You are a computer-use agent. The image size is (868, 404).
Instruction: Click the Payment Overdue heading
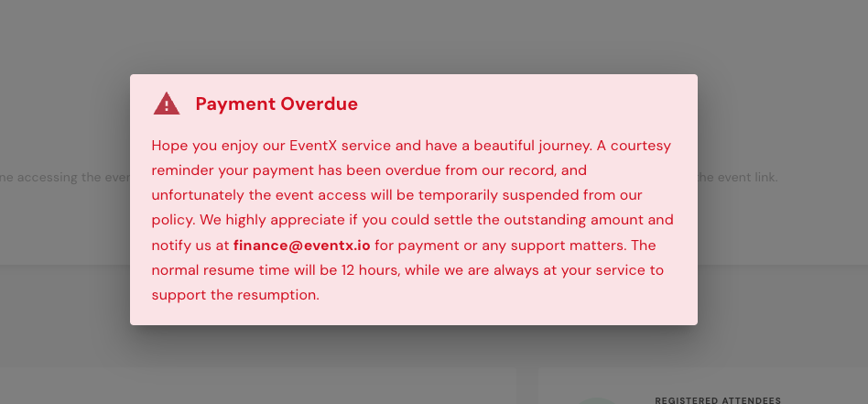coord(277,104)
